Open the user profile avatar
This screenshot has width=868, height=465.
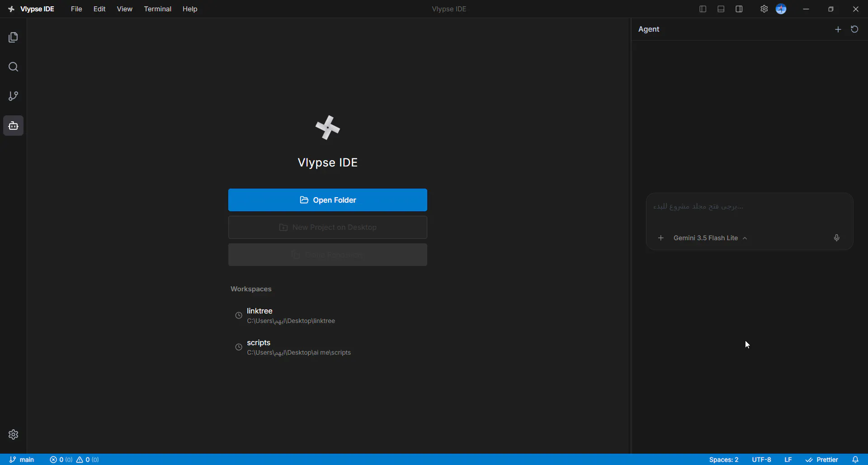tap(781, 9)
